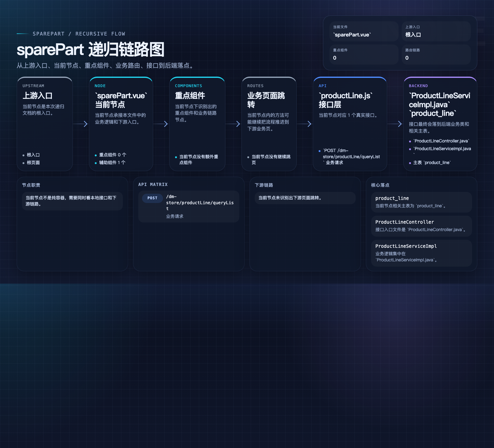Click the 节点职责 panel header
Screen dimensions: 494x448
point(31,185)
